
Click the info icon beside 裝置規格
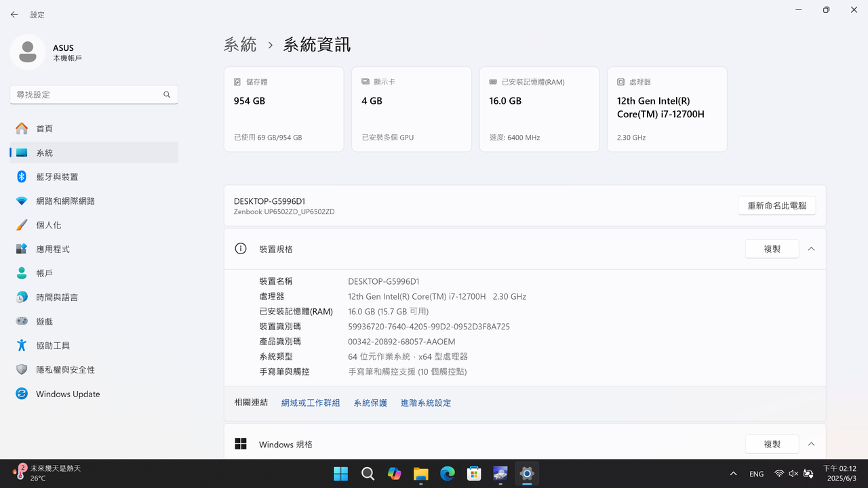[241, 249]
